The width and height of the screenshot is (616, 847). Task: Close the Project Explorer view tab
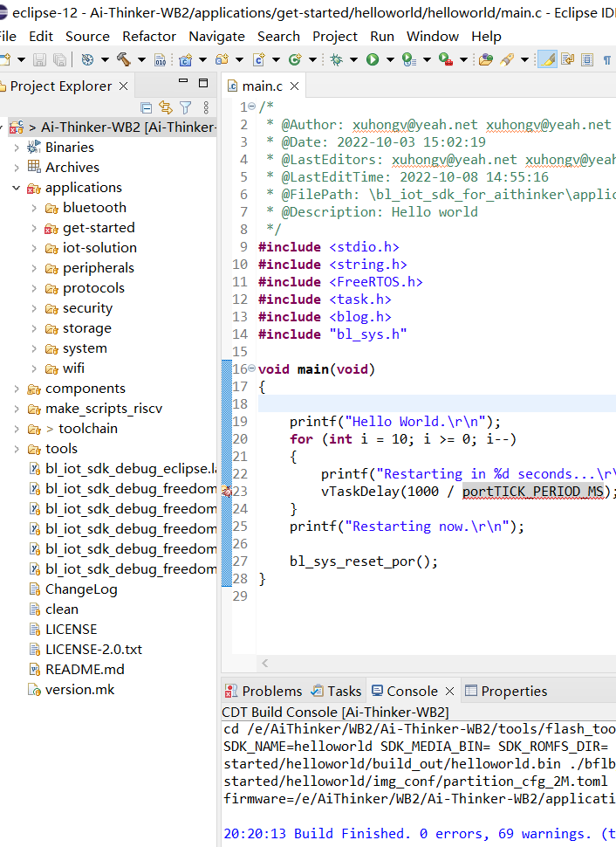point(123,86)
